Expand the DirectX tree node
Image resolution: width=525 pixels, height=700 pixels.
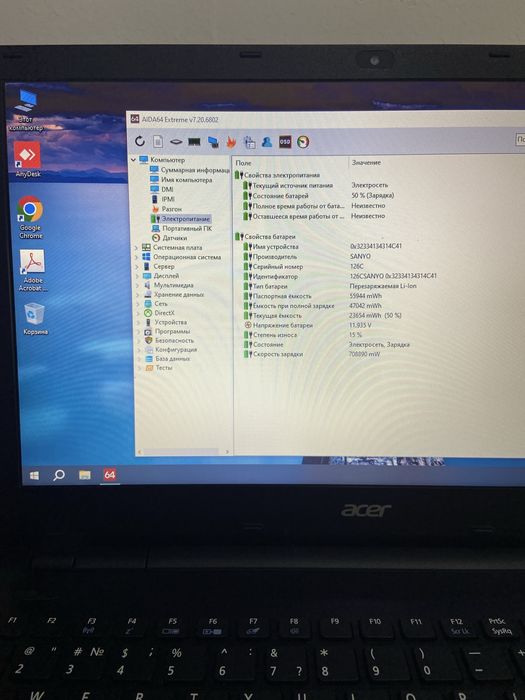coord(137,313)
